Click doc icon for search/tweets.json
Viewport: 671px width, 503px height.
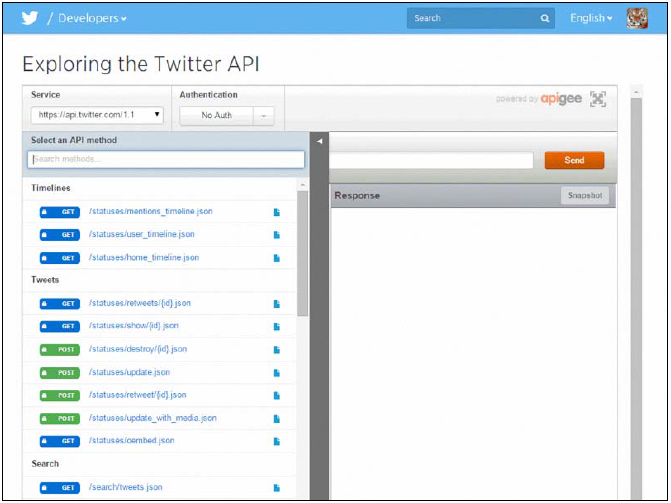tap(277, 488)
